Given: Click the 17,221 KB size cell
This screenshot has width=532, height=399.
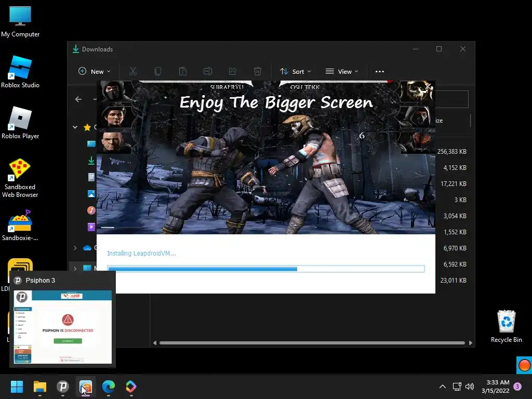Looking at the screenshot, I should [x=453, y=183].
